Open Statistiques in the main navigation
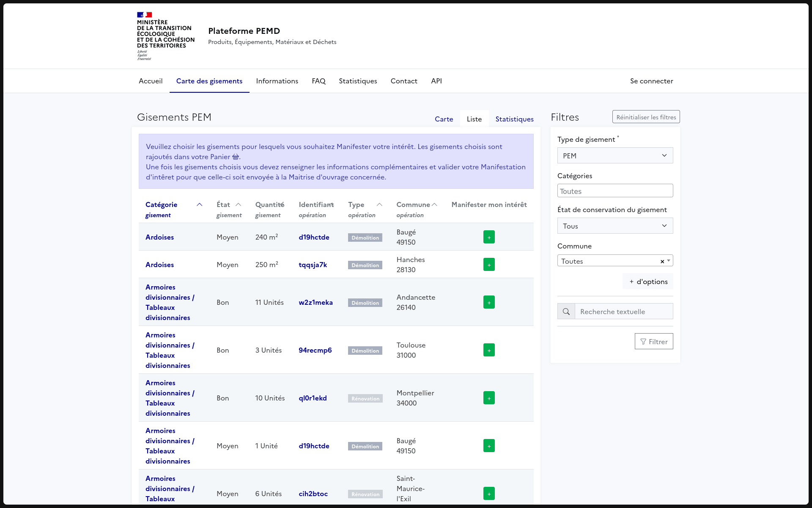812x508 pixels. tap(358, 81)
